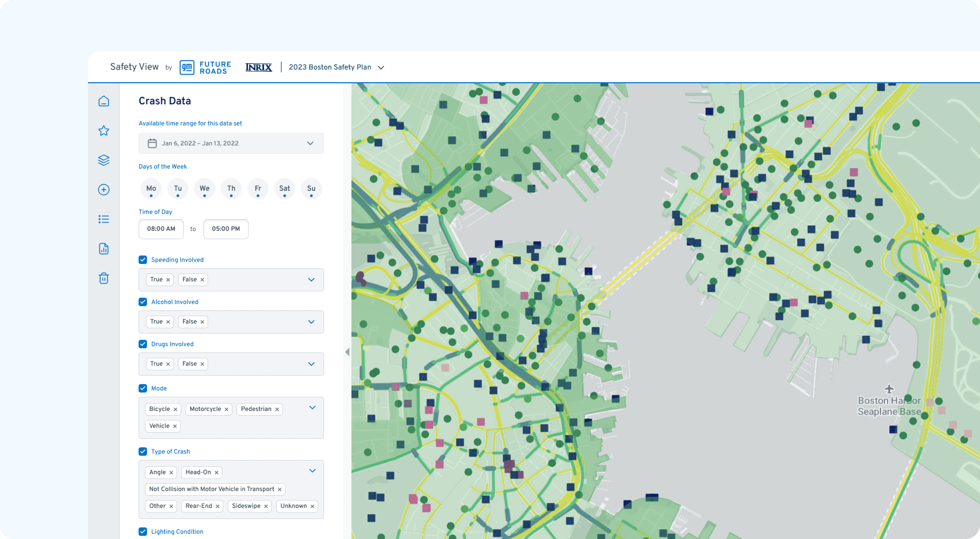Screen dimensions: 980x539
Task: Toggle the Sat day of week
Action: (x=284, y=189)
